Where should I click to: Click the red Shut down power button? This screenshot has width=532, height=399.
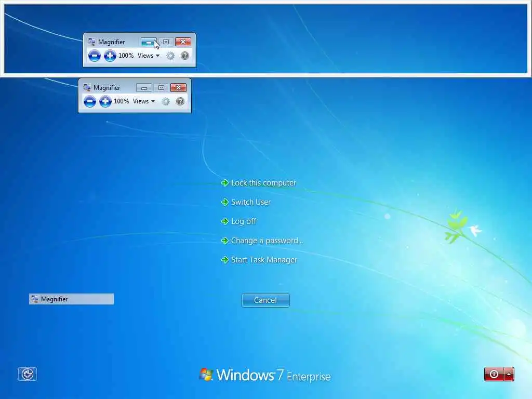click(x=494, y=374)
